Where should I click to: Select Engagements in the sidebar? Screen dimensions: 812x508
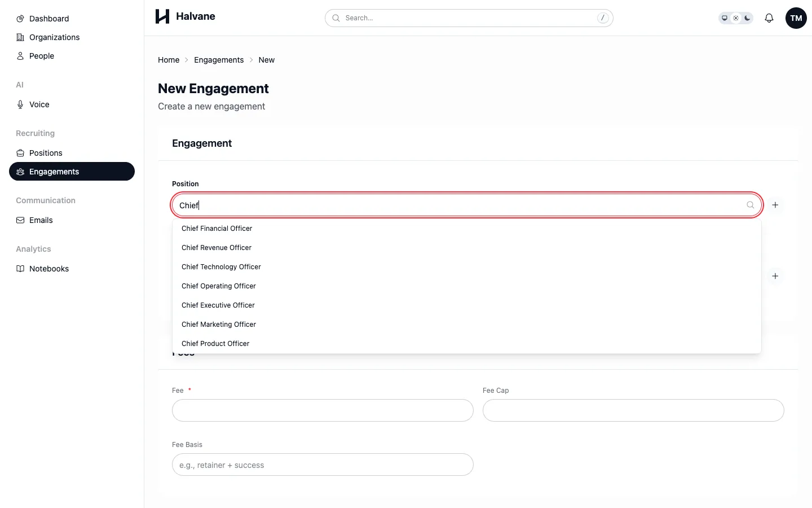pyautogui.click(x=72, y=172)
